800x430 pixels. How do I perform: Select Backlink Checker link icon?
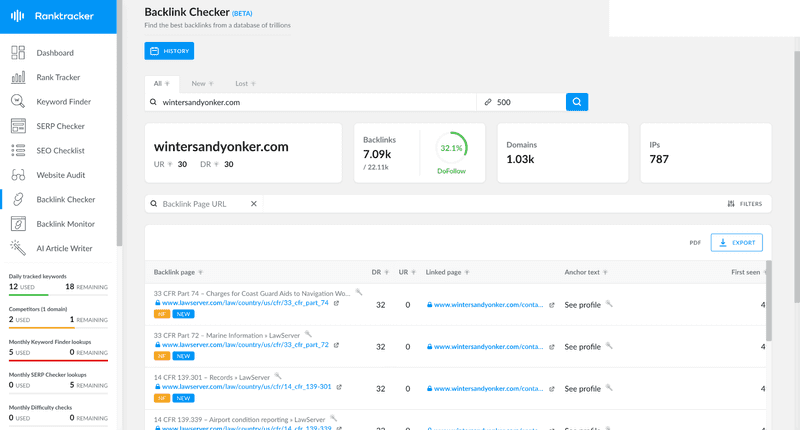18,199
